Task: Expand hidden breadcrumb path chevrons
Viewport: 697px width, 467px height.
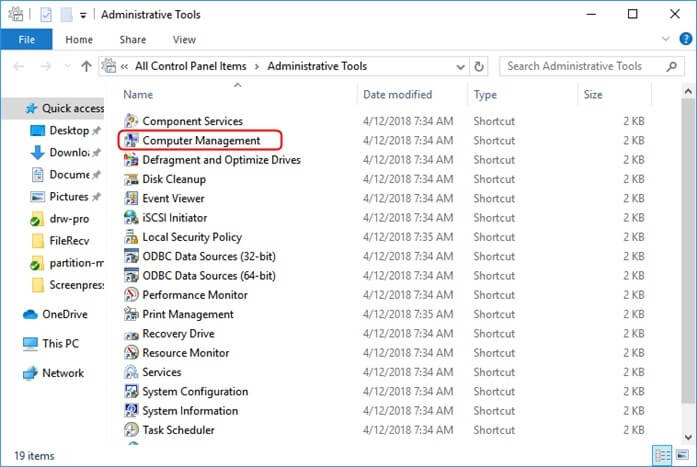Action: point(124,67)
